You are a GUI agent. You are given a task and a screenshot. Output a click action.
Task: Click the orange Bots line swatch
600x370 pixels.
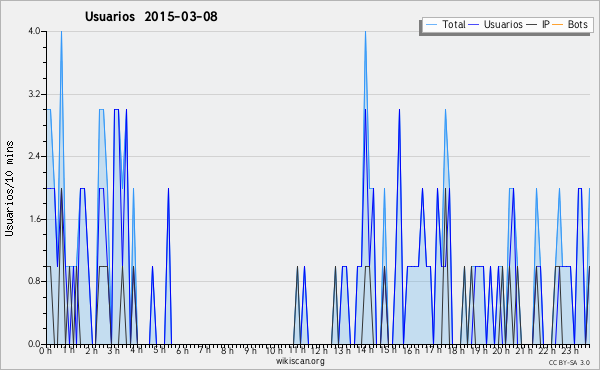coord(558,25)
